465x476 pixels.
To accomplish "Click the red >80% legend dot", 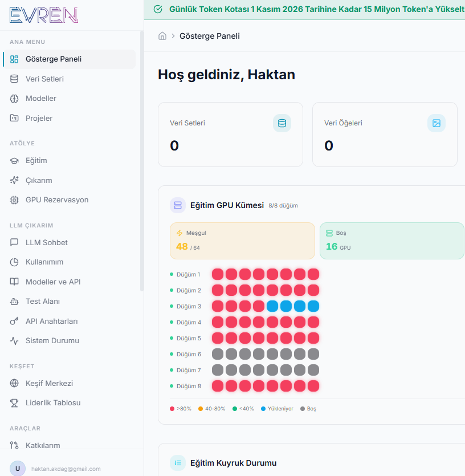I will click(x=172, y=409).
